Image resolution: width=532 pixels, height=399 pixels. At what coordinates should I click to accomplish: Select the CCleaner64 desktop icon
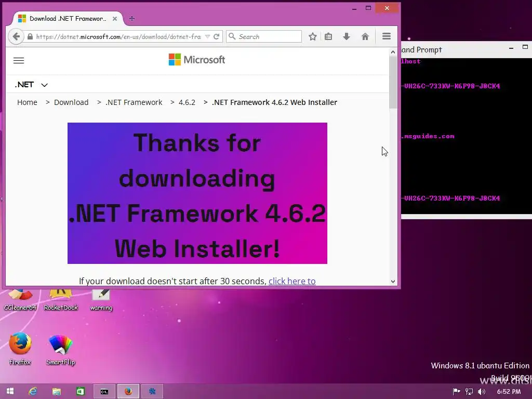coord(20,300)
